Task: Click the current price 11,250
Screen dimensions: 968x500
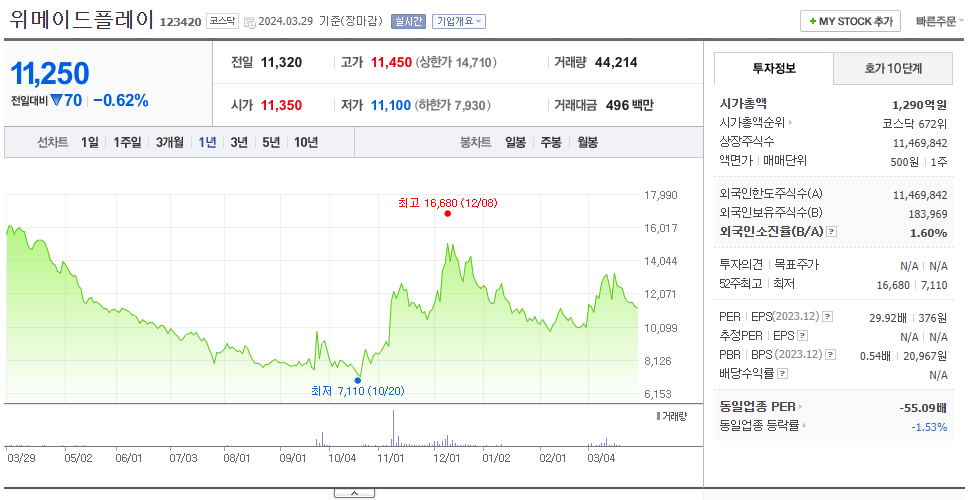Action: pyautogui.click(x=50, y=73)
